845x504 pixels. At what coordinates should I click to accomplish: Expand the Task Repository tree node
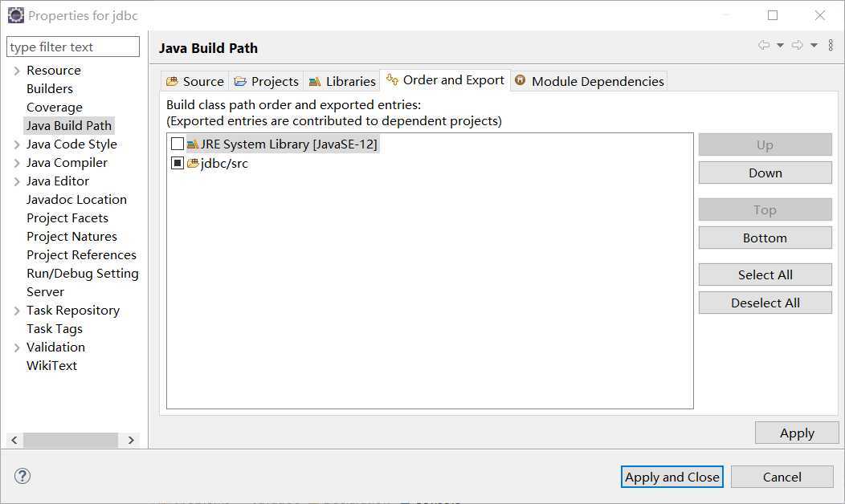[17, 311]
